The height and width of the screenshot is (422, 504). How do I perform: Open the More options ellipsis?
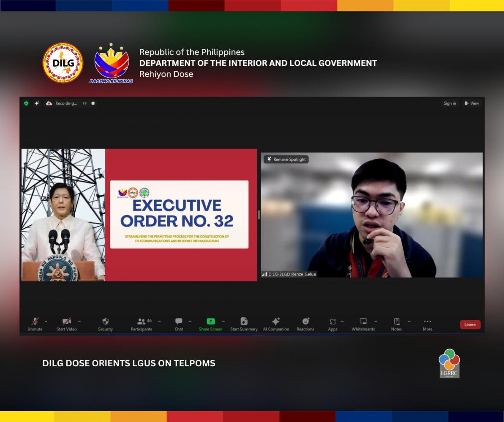[428, 324]
